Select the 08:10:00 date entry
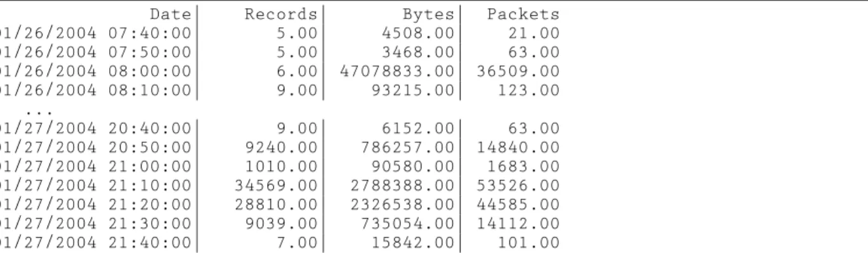 coord(95,91)
